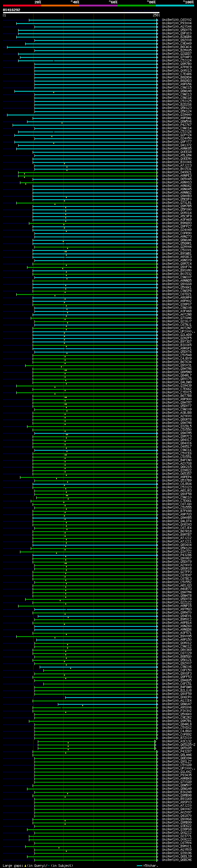Click label UniRef100_C5IX24
The width and height of the screenshot is (197, 868).
177,61
